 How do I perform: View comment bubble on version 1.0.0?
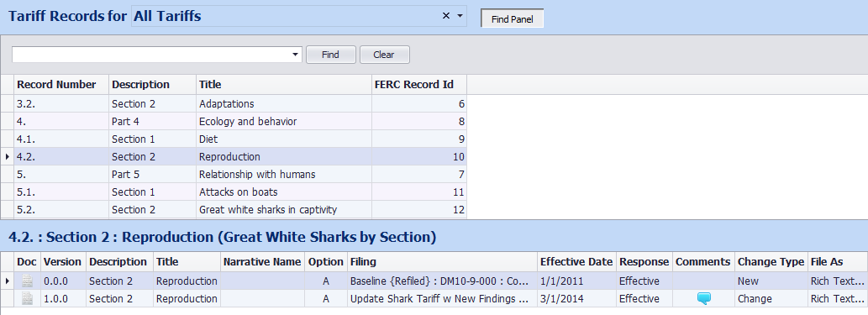(703, 299)
